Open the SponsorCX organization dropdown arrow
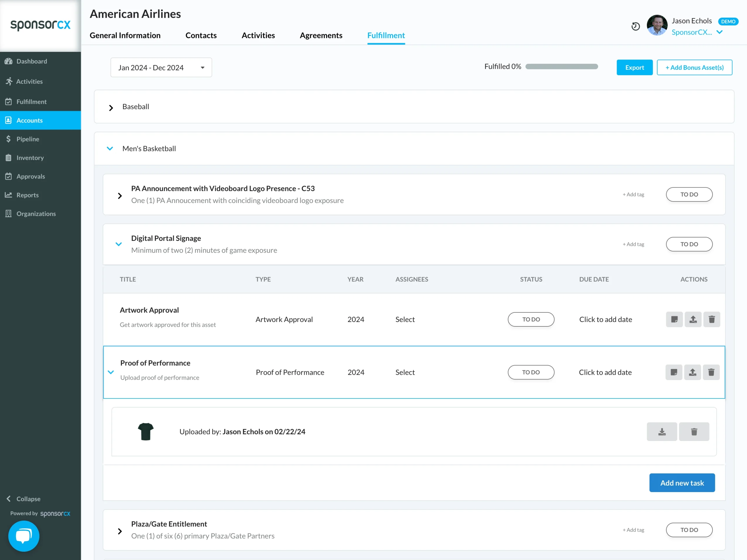This screenshot has height=560, width=747. pyautogui.click(x=719, y=32)
